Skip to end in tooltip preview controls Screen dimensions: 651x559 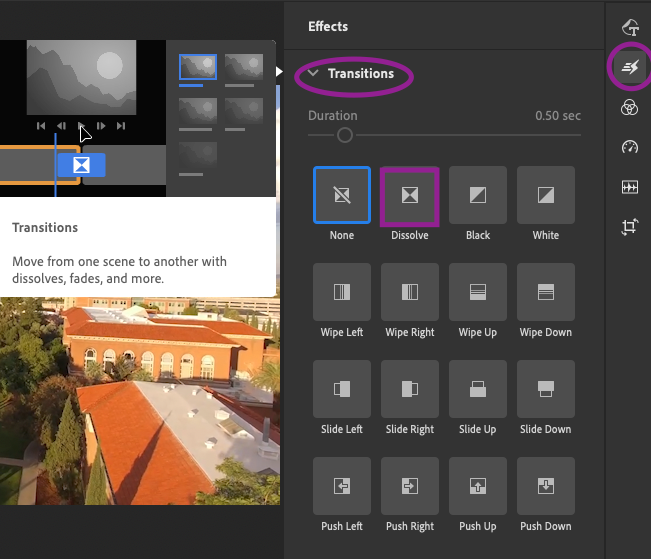coord(121,126)
